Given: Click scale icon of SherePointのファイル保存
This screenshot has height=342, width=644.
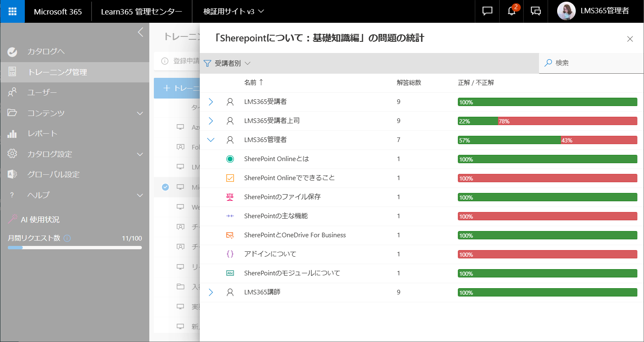Looking at the screenshot, I should (x=230, y=197).
